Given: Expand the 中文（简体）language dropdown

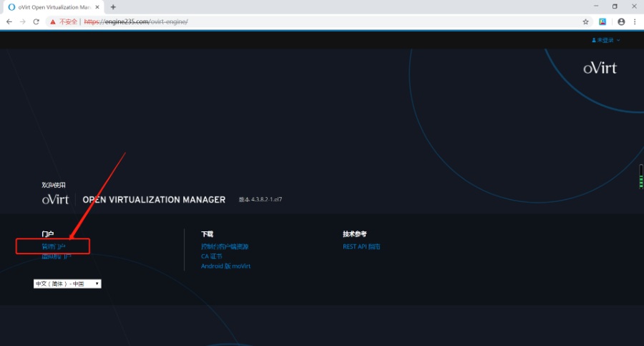Looking at the screenshot, I should [x=67, y=284].
